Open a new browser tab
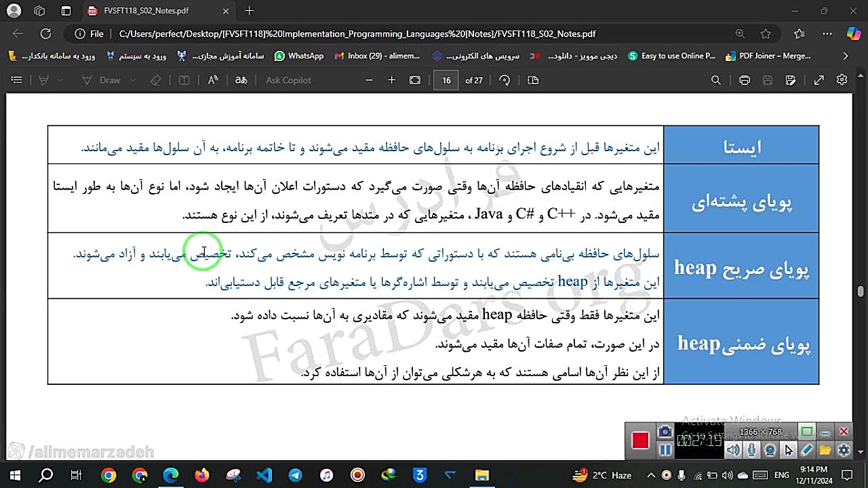 (250, 11)
